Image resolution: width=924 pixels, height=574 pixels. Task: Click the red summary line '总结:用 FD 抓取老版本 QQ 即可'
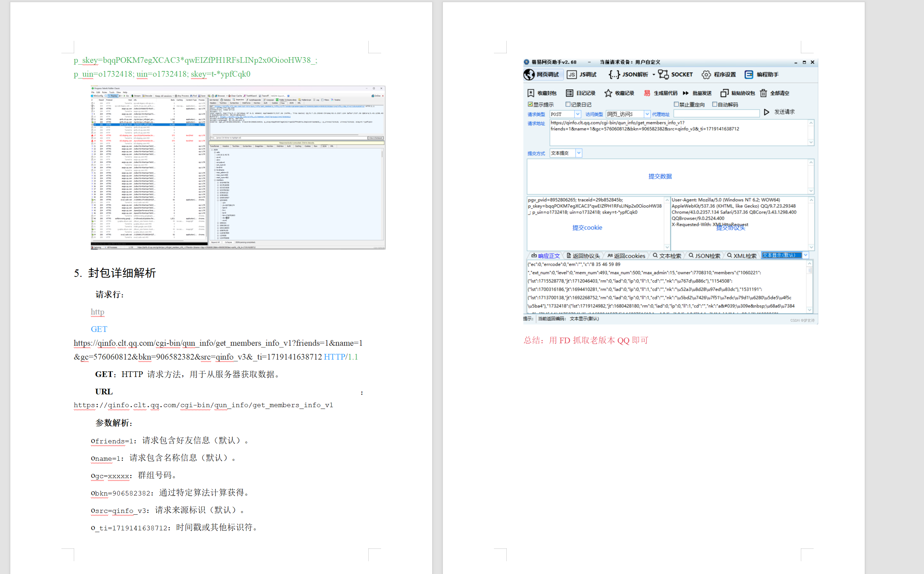coord(586,340)
